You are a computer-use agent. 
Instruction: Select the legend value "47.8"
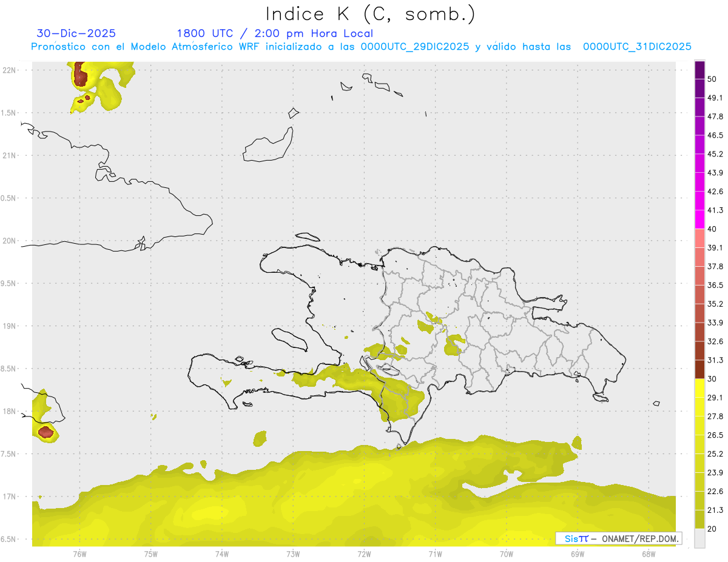pos(715,116)
